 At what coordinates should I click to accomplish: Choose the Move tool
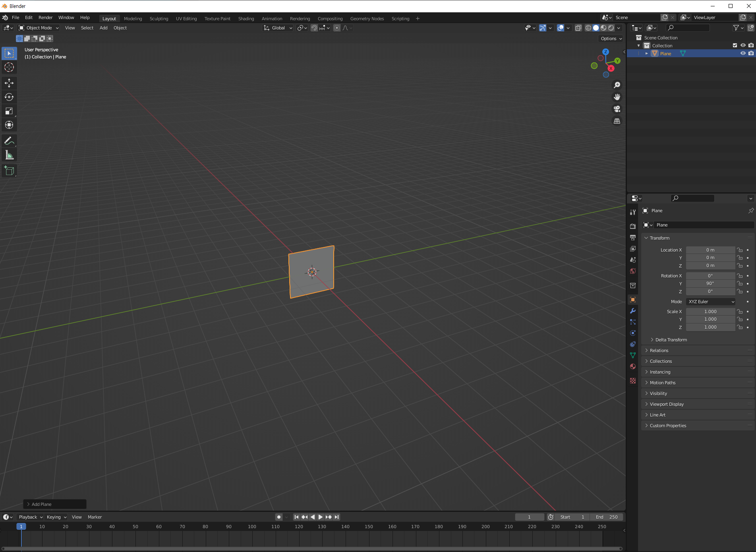coord(9,83)
